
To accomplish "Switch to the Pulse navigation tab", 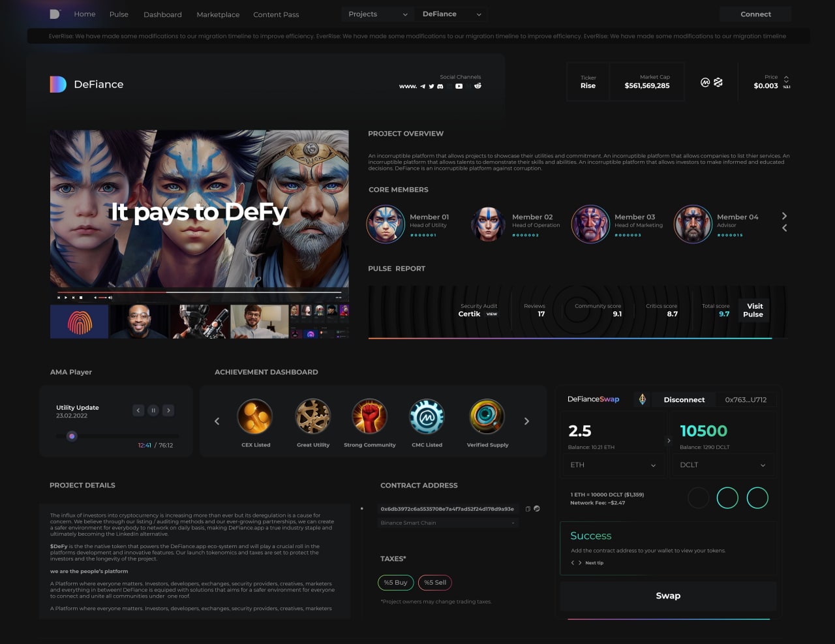I will pos(119,14).
